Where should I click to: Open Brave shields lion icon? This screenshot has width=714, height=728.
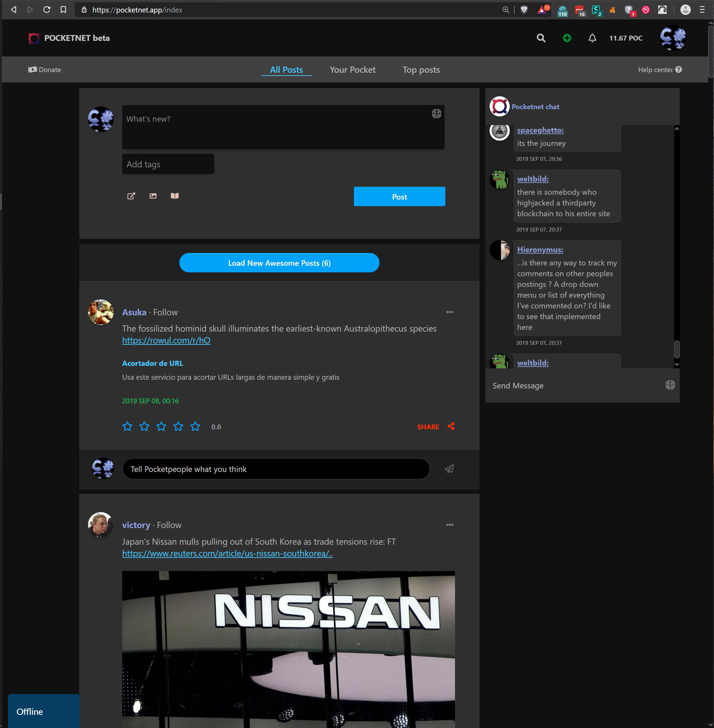pyautogui.click(x=524, y=10)
